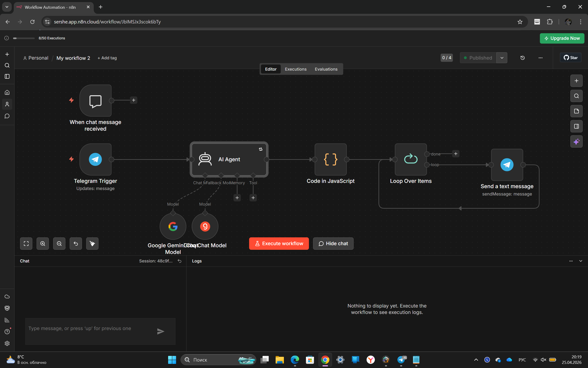The height and width of the screenshot is (368, 588).
Task: Click the Upgrade Now button
Action: 562,38
